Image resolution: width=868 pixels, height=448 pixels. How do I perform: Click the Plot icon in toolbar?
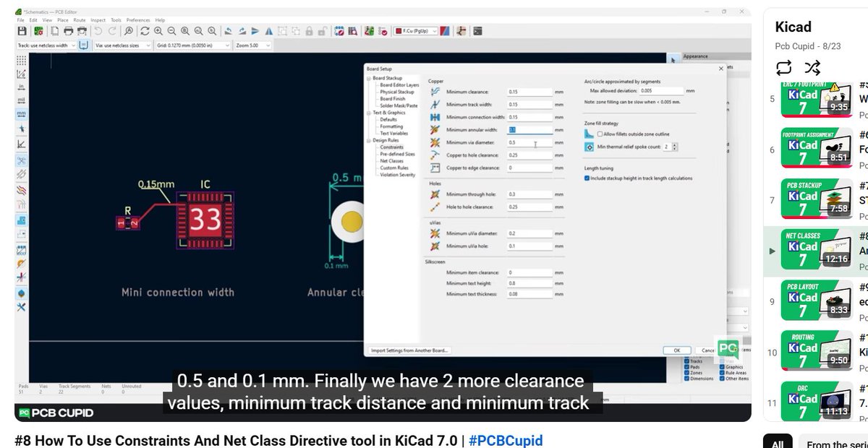pyautogui.click(x=82, y=31)
